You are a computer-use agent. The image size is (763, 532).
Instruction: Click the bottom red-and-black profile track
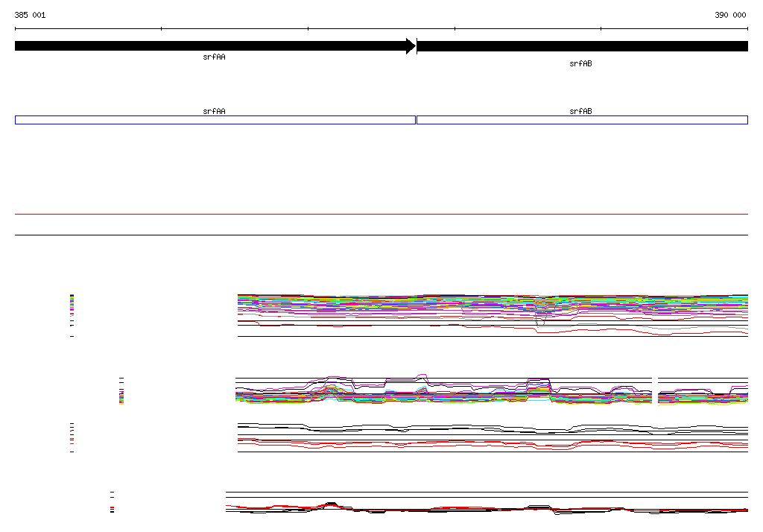tap(486, 508)
